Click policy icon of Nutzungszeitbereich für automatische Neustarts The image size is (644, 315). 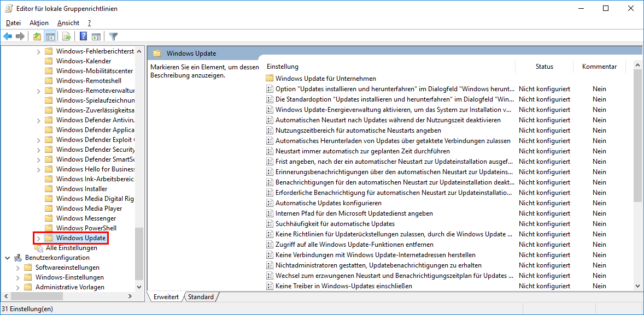click(x=270, y=130)
